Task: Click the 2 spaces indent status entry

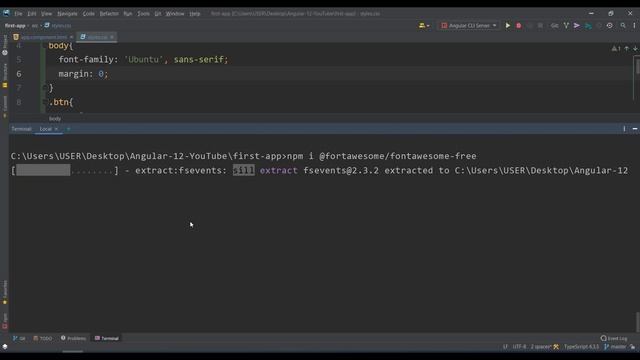Action: tap(541, 347)
